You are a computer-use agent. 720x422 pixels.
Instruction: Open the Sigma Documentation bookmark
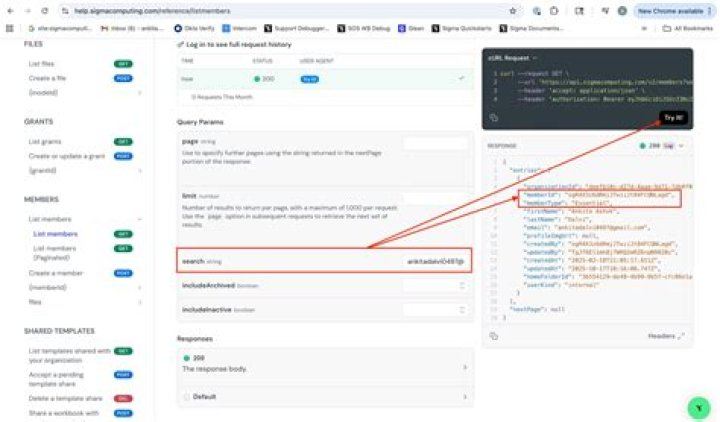[x=531, y=28]
